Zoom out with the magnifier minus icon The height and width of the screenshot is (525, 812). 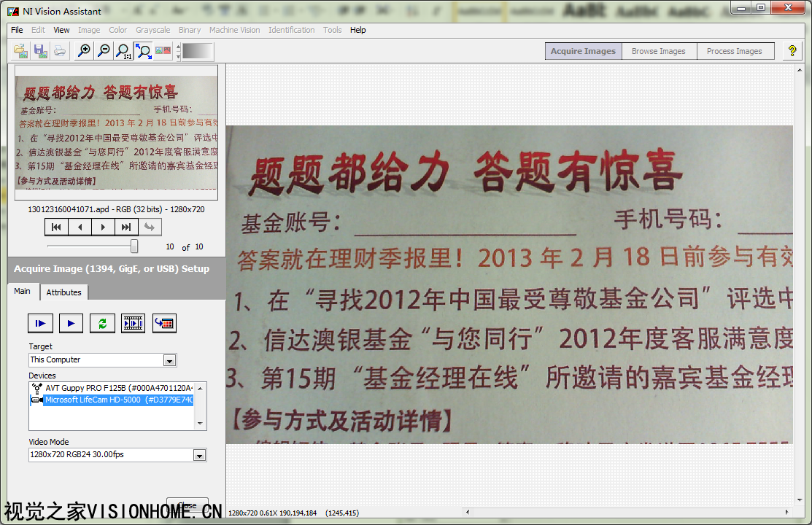pyautogui.click(x=104, y=51)
